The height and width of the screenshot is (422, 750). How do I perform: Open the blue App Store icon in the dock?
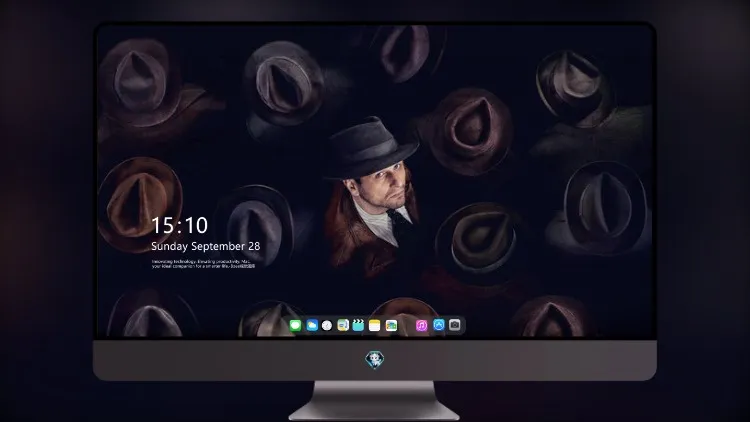coord(439,325)
